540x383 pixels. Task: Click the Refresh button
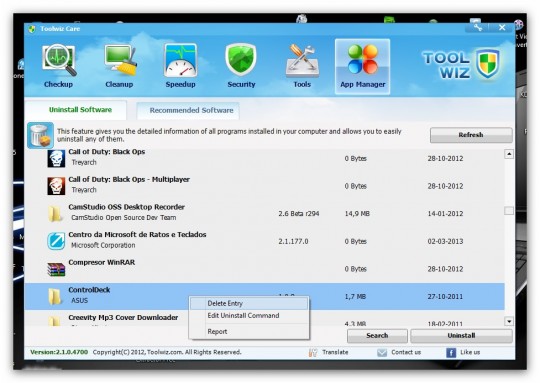(x=471, y=135)
